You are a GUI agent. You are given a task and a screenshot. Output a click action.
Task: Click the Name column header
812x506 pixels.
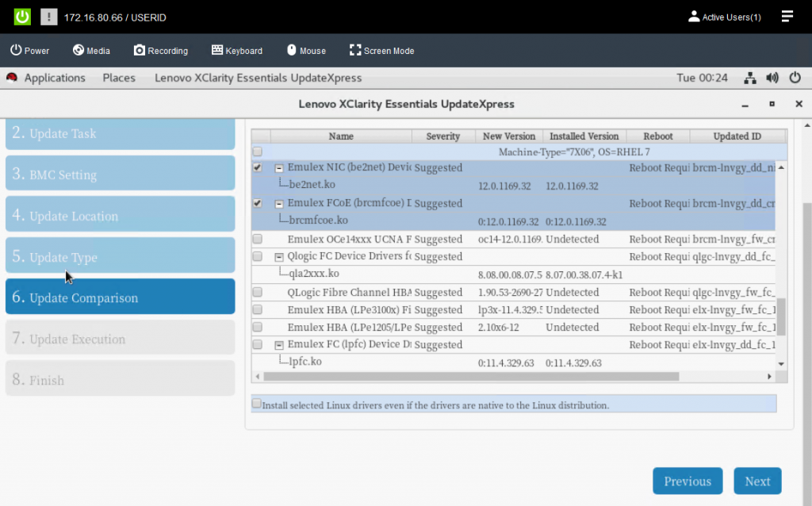click(x=341, y=136)
